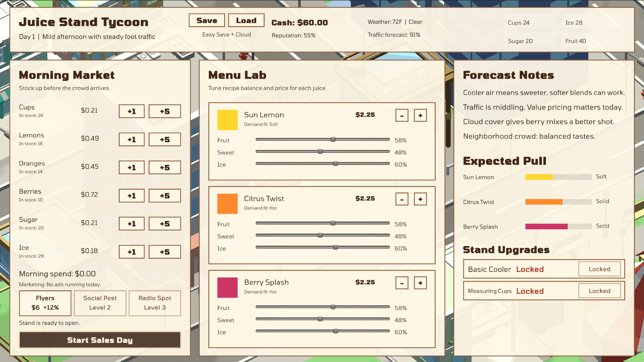
Task: Adjust the Citrus Twist Ice slider
Action: coord(323,247)
